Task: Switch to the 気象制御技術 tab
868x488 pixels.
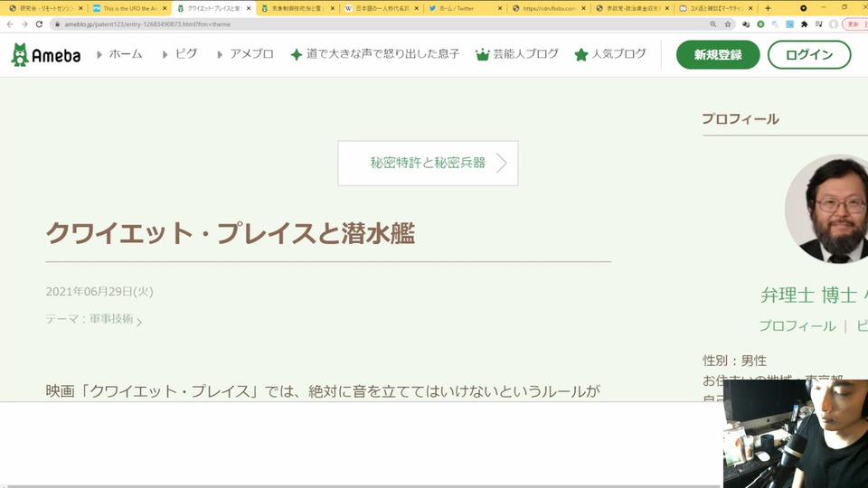Action: pyautogui.click(x=297, y=8)
